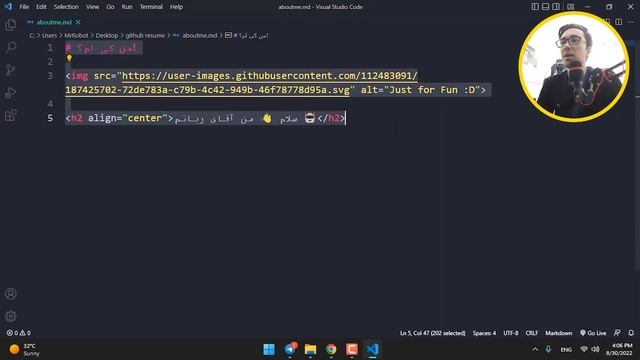Click Ln 5, Col 47 cursor position
Viewport: 640px width, 360px height.
[432, 333]
